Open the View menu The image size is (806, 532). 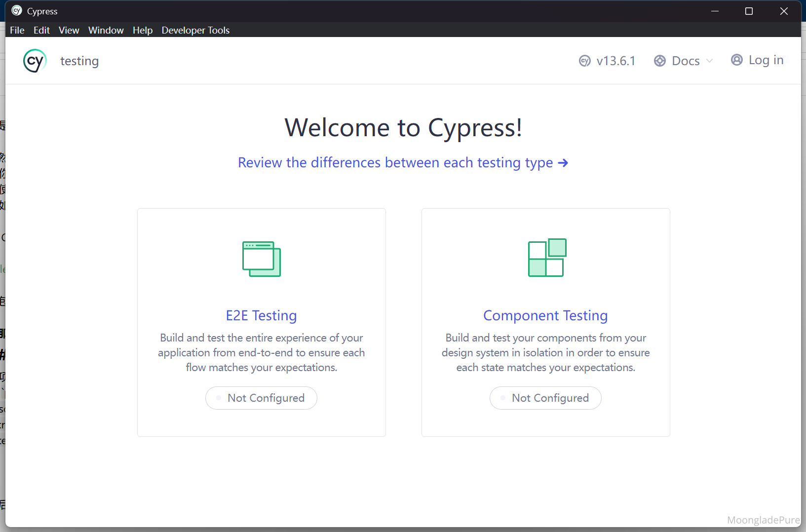[x=69, y=30]
